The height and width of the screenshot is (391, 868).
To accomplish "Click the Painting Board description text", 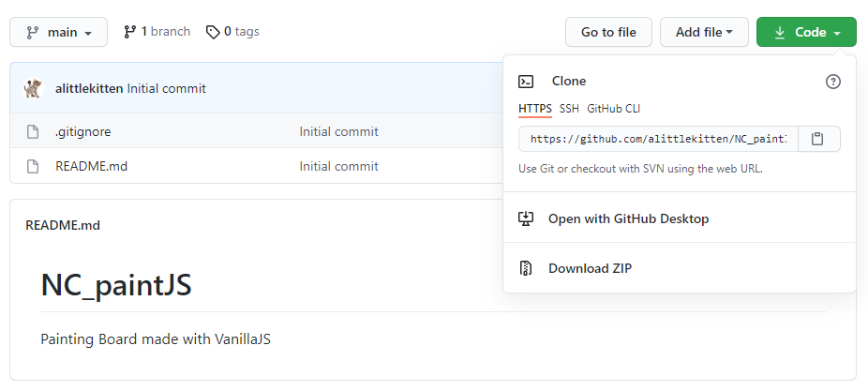I will (x=156, y=338).
